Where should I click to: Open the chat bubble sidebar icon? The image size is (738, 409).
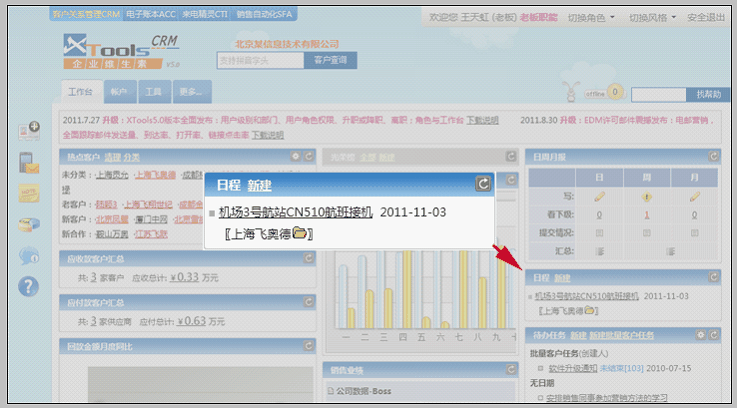pyautogui.click(x=29, y=255)
